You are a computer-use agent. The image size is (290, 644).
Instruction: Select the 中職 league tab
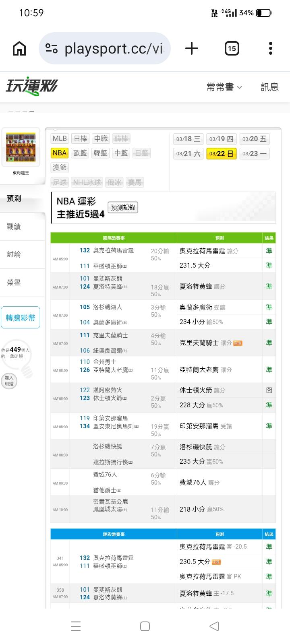tap(101, 138)
